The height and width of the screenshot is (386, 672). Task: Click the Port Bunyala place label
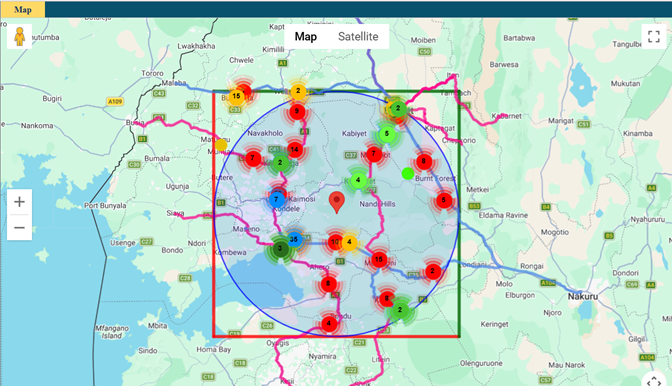coord(105,206)
